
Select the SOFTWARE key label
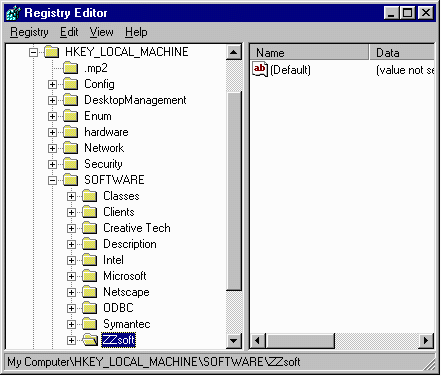pyautogui.click(x=114, y=180)
